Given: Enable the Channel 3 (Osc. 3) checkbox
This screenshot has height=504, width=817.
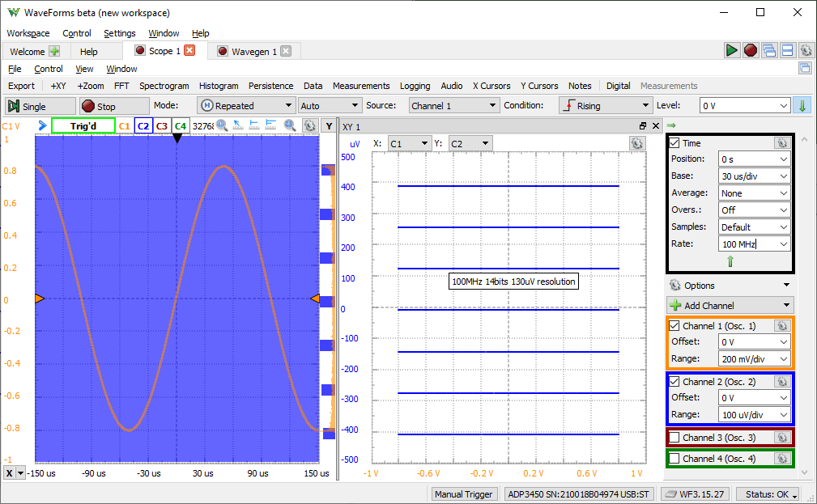Looking at the screenshot, I should coord(674,438).
